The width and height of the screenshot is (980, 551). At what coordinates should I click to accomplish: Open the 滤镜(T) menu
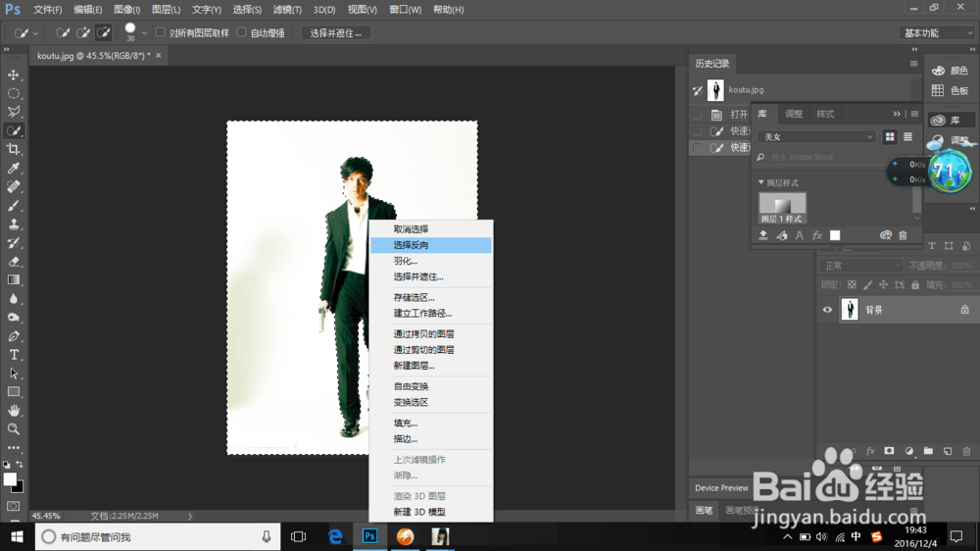287,10
